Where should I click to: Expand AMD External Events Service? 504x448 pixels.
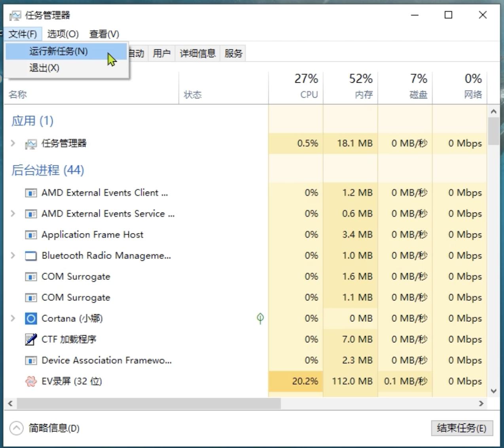coord(12,214)
